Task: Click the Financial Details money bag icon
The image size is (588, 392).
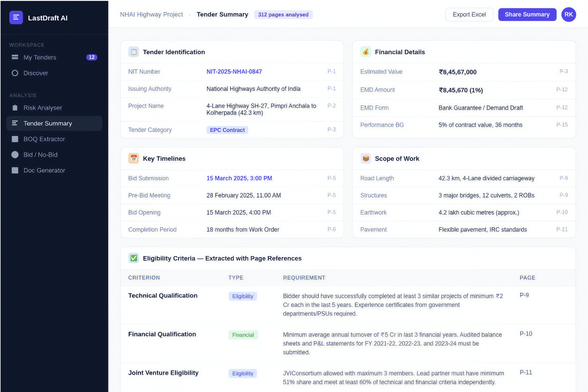Action: pyautogui.click(x=366, y=52)
